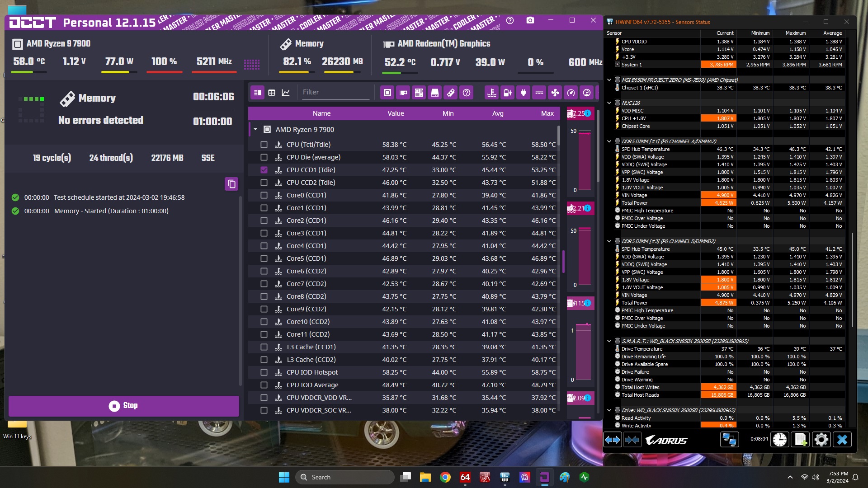Collapse the DDR5 DIMM [#1] group

pos(609,141)
